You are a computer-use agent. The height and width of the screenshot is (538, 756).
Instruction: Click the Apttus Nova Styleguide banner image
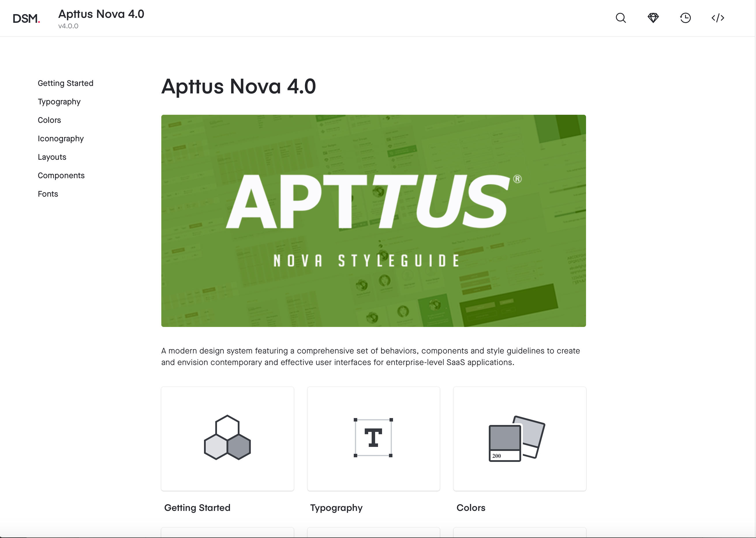[373, 221]
